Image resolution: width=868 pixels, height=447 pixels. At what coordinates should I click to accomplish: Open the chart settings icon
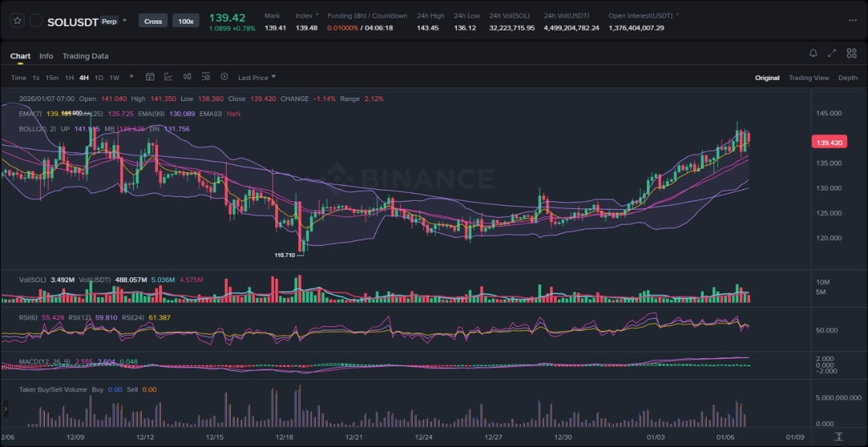(x=205, y=77)
